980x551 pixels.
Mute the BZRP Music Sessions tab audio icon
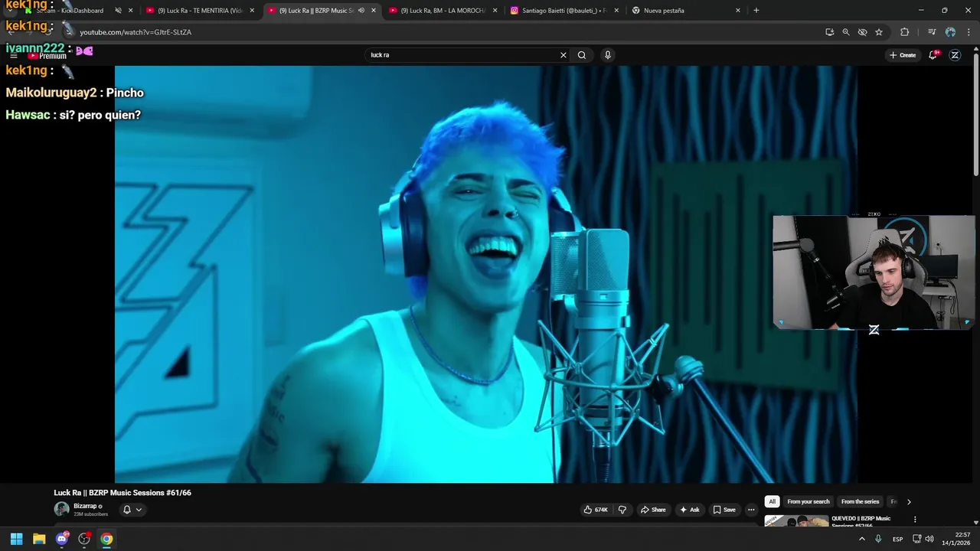coord(361,11)
